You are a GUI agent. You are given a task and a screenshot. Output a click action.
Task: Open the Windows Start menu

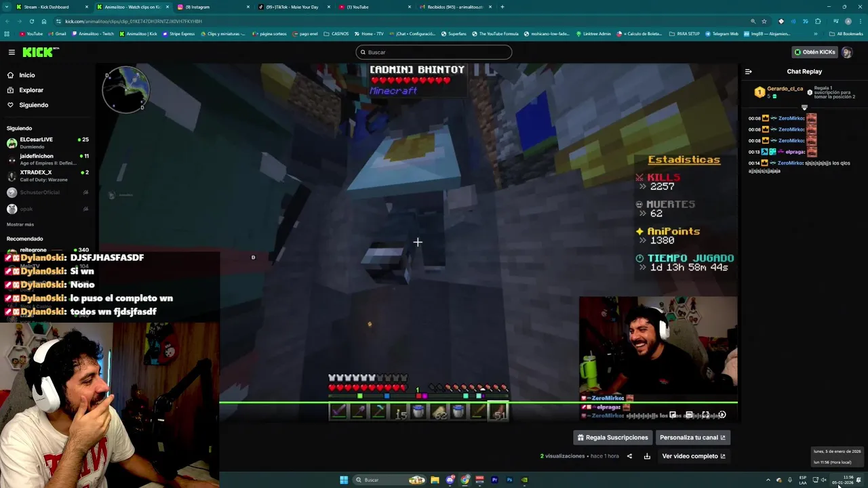(344, 480)
